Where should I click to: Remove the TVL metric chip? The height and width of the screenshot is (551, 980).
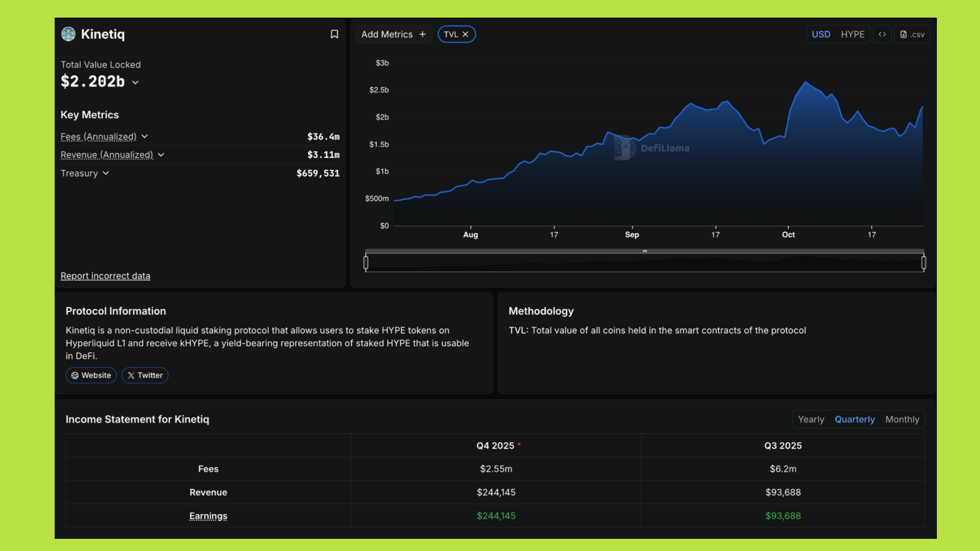tap(465, 34)
